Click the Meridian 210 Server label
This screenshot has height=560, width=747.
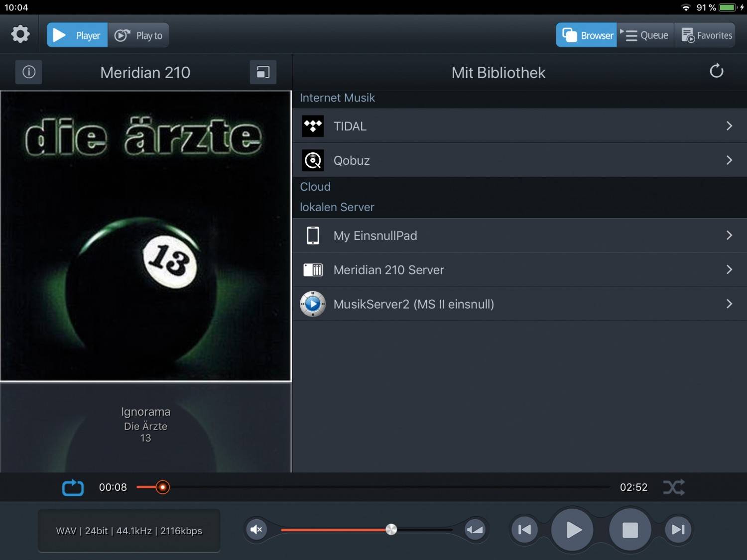(389, 270)
